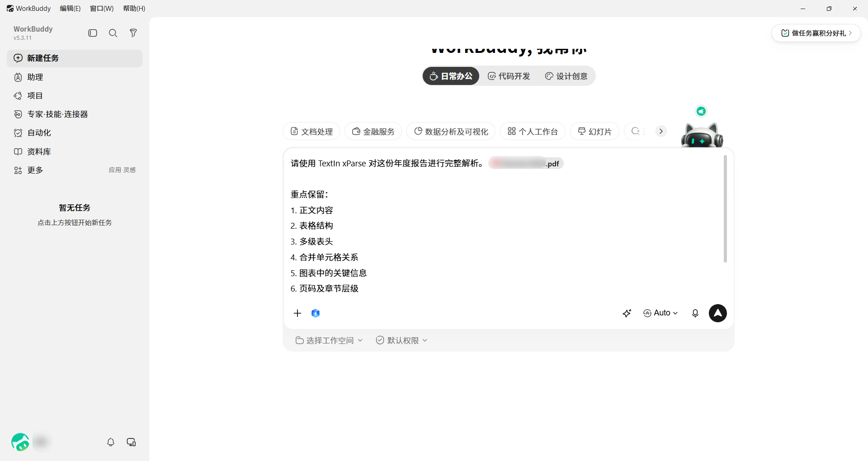Open 专家·技能·连接器 in the sidebar
Image resolution: width=868 pixels, height=461 pixels.
(75, 114)
